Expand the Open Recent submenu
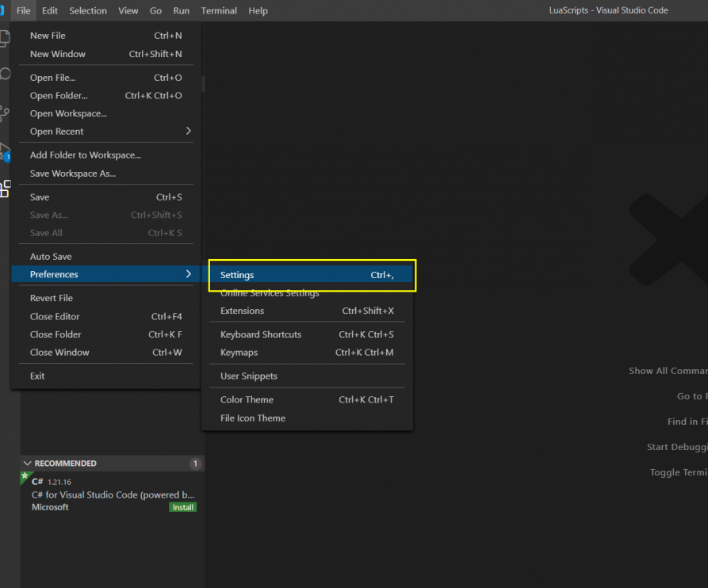Viewport: 708px width, 588px height. pyautogui.click(x=187, y=132)
